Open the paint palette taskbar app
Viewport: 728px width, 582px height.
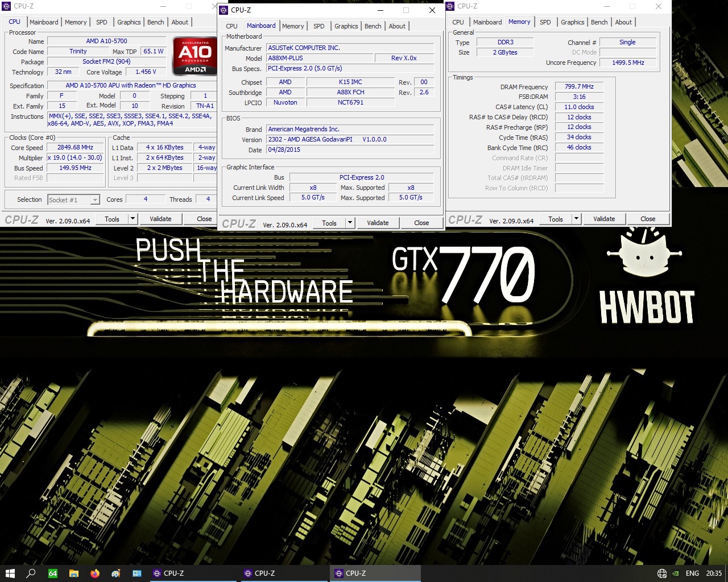point(116,573)
